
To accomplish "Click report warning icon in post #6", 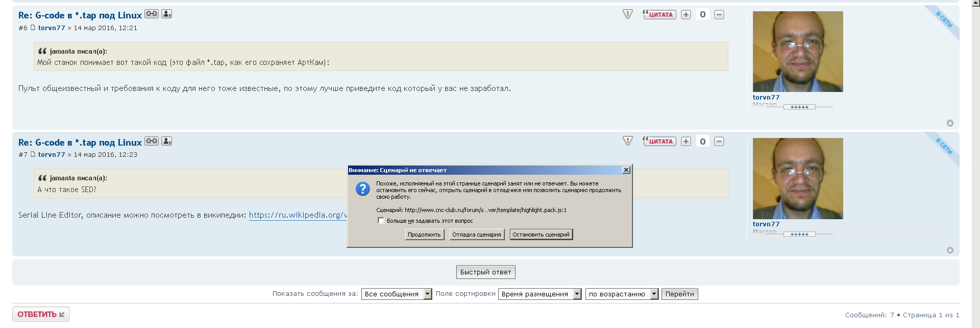I will coord(628,14).
